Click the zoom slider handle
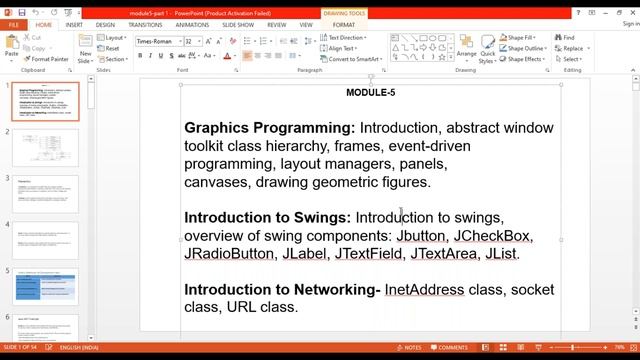The width and height of the screenshot is (640, 360). pyautogui.click(x=573, y=347)
